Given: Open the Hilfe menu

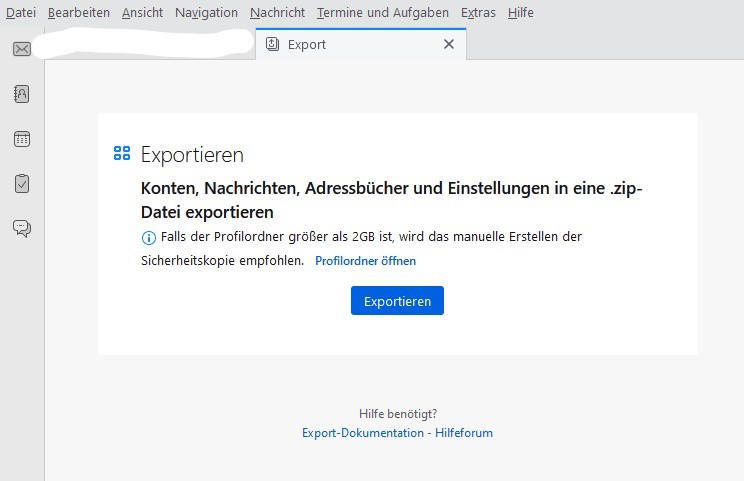Looking at the screenshot, I should 520,13.
